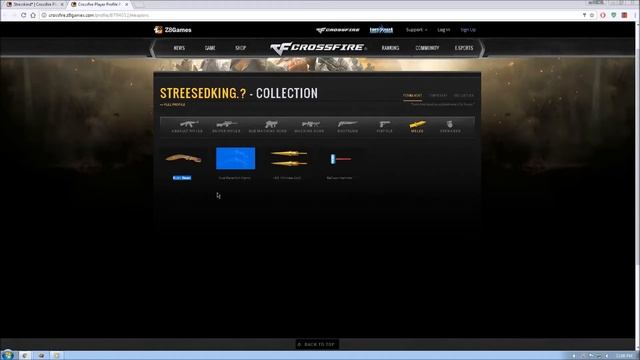640x360 pixels.
Task: Open the Machine Guns weapon category
Action: (309, 126)
